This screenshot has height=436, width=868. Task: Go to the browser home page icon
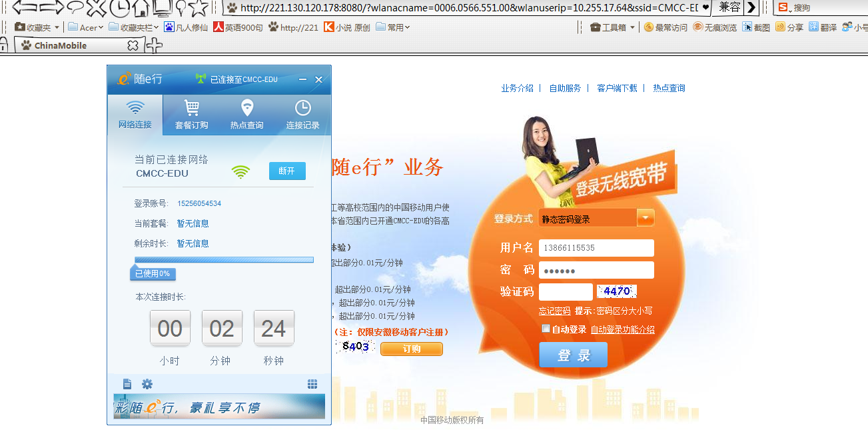pyautogui.click(x=141, y=8)
